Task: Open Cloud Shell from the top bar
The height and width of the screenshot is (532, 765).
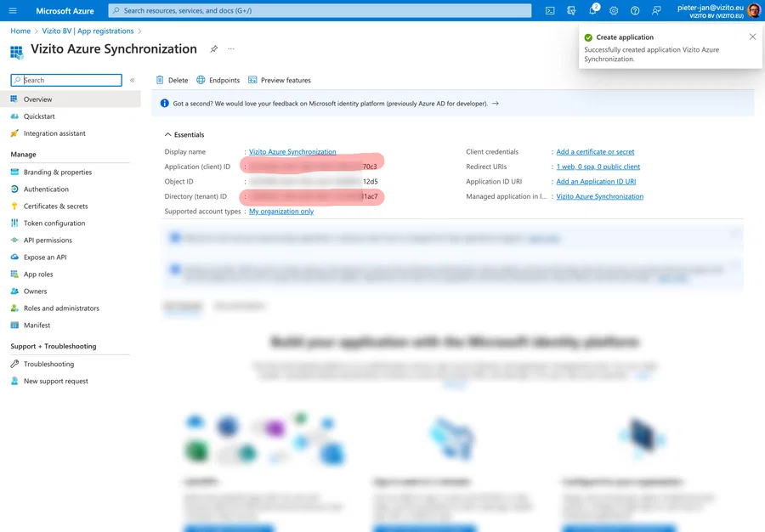Action: [550, 11]
